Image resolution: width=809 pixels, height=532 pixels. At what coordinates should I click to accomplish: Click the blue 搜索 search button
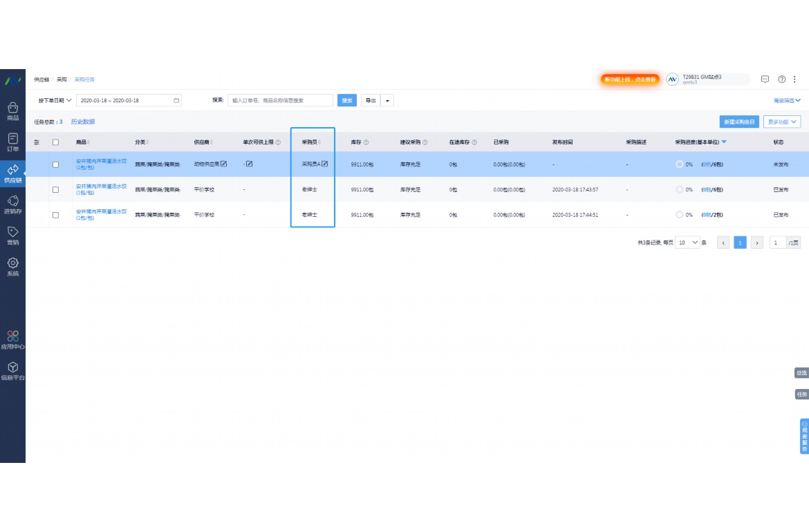pos(347,100)
